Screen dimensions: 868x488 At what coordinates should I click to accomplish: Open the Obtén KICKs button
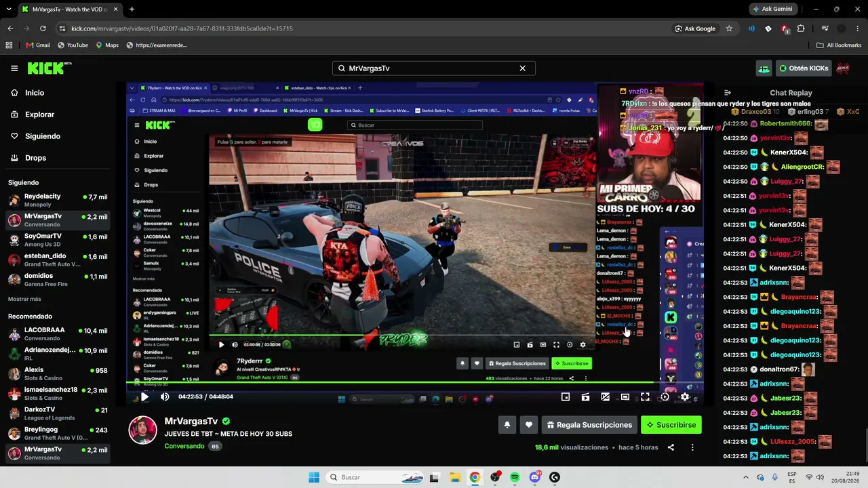(804, 68)
